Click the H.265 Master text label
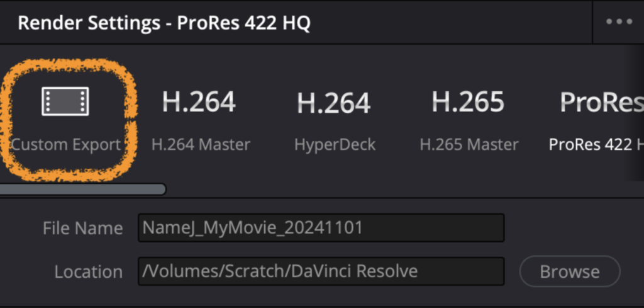Screen dimensions: 644x308 (469, 144)
